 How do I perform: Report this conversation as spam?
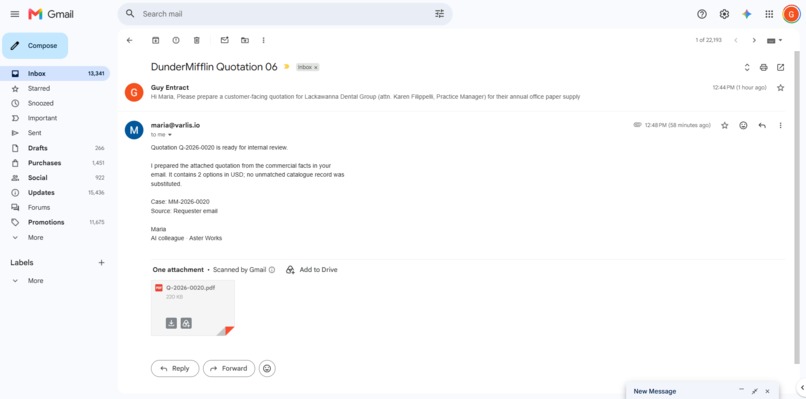176,40
